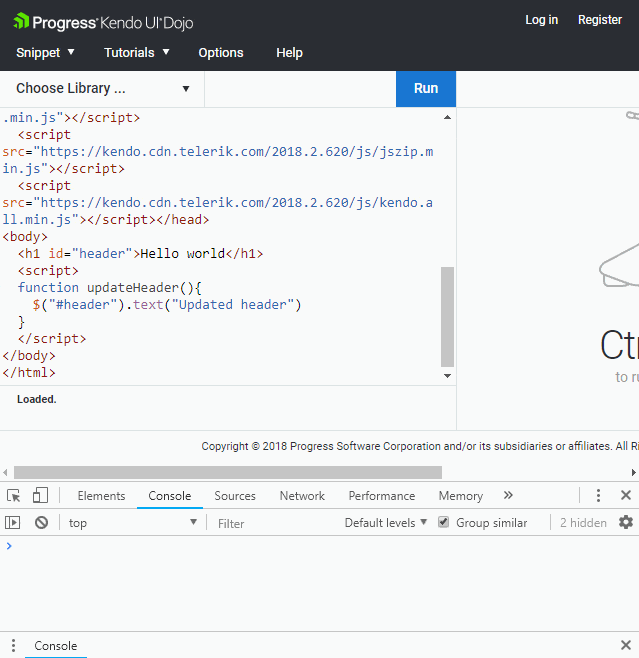Toggle the device toolbar icon
Viewport: 639px width, 658px height.
coord(40,495)
